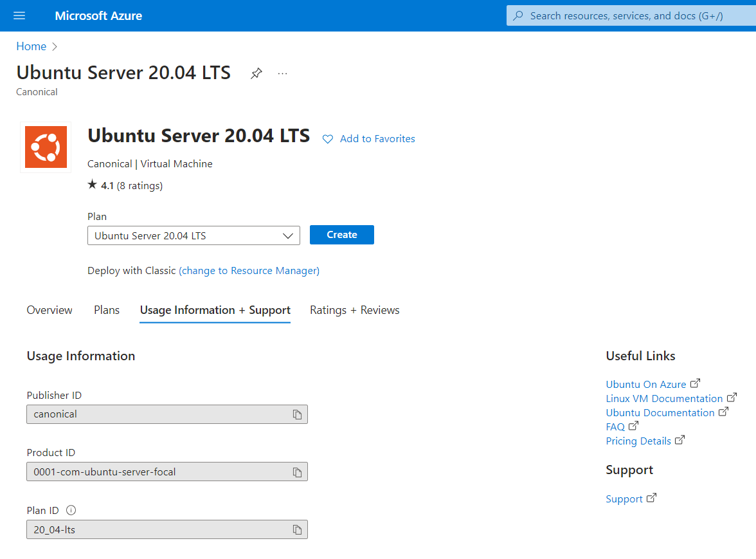The image size is (756, 559).
Task: Open Pricing Details link
Action: (x=638, y=441)
